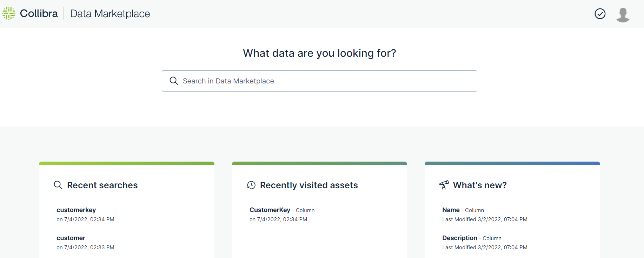Open the Description column in What's new

(459, 238)
